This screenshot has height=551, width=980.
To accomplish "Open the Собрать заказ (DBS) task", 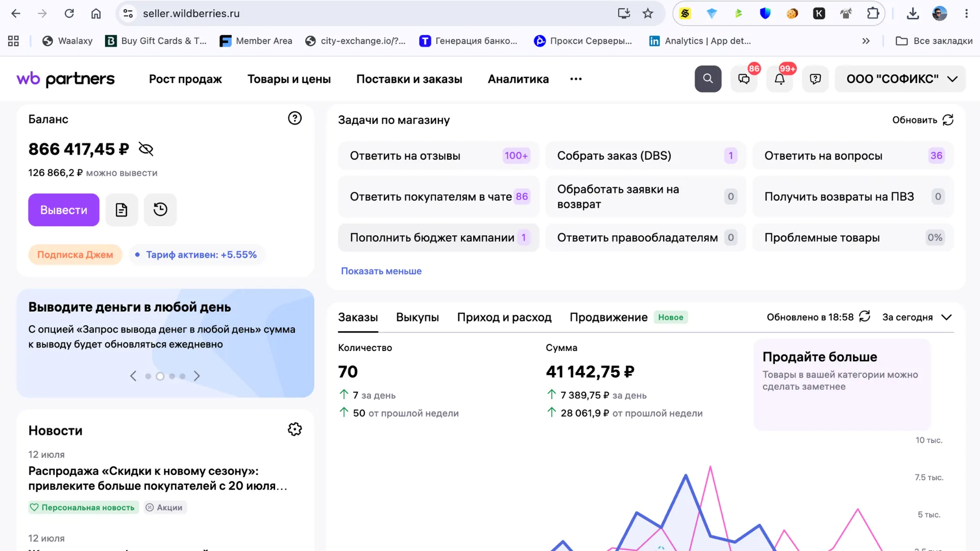I will [646, 156].
